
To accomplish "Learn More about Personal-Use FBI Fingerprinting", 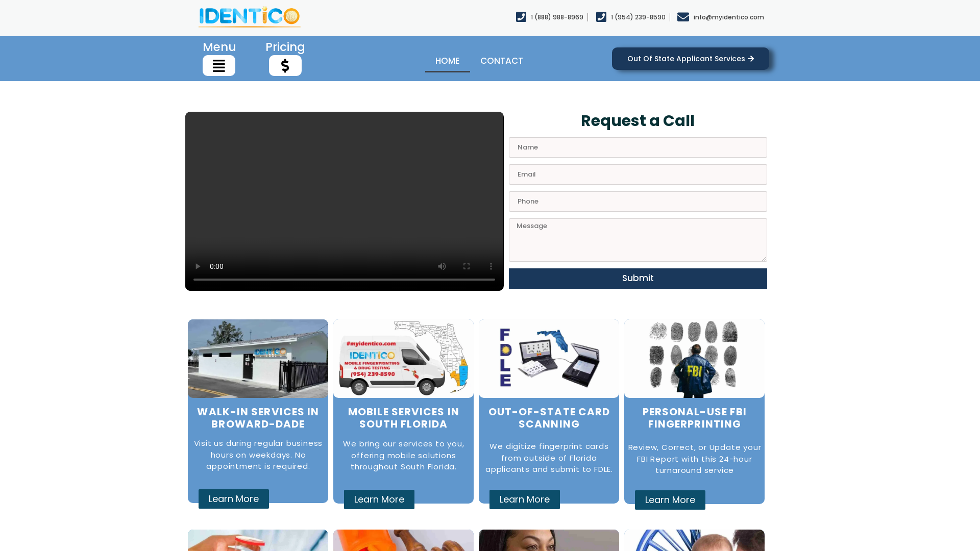I will pyautogui.click(x=670, y=500).
